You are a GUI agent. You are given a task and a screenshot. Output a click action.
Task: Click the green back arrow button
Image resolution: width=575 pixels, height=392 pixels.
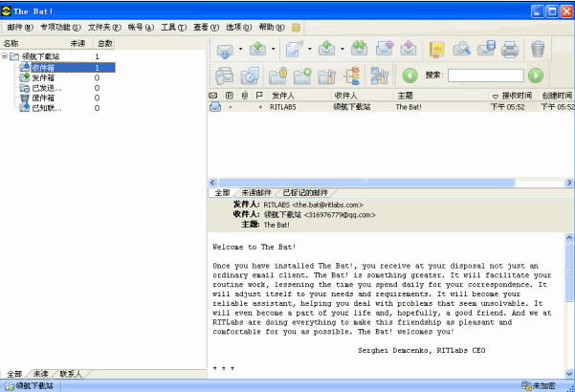(410, 76)
